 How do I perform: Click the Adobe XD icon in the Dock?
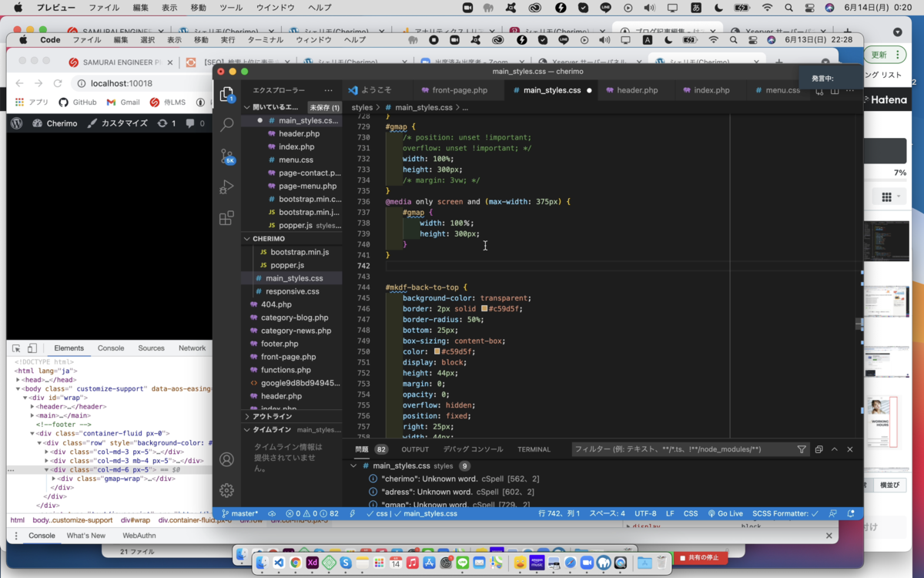pyautogui.click(x=313, y=563)
